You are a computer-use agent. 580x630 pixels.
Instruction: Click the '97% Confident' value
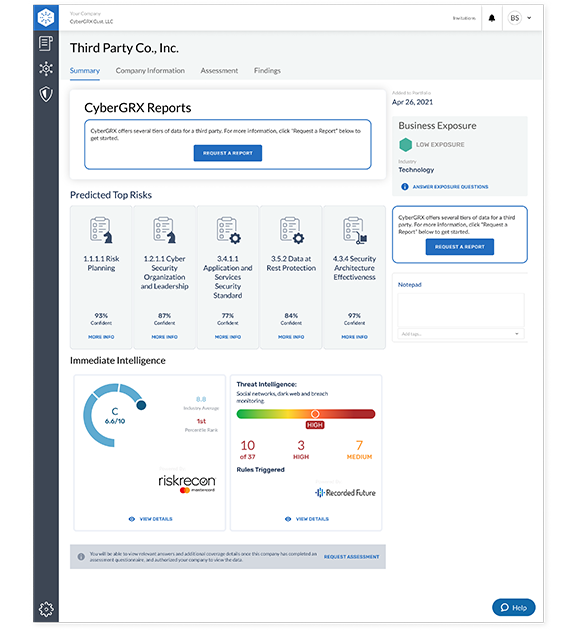coord(354,319)
